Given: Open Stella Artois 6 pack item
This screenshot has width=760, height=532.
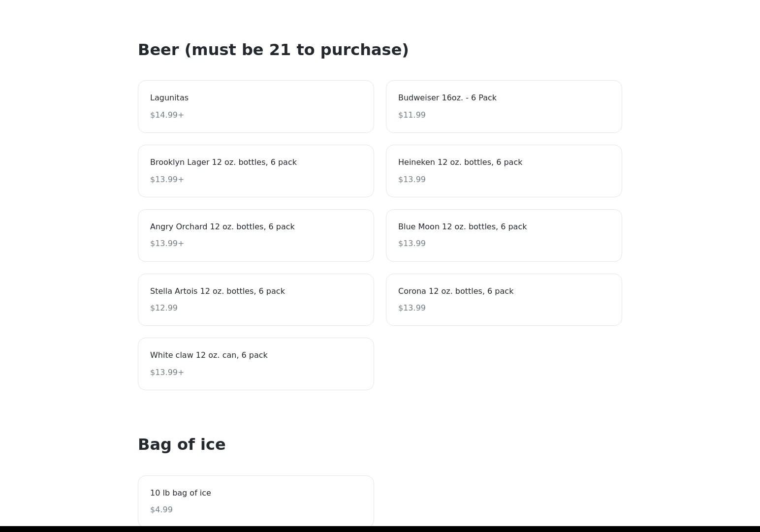Looking at the screenshot, I should pyautogui.click(x=217, y=291).
